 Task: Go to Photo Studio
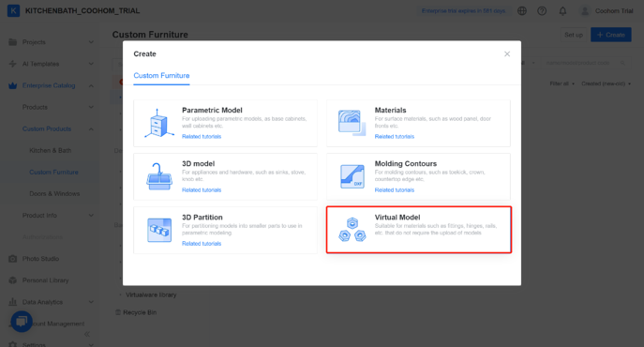(40, 259)
